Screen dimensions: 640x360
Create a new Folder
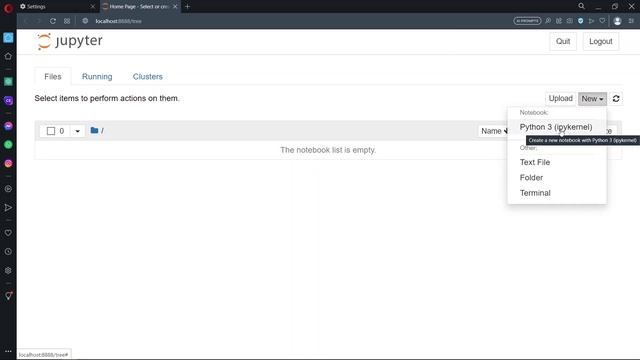coord(531,178)
